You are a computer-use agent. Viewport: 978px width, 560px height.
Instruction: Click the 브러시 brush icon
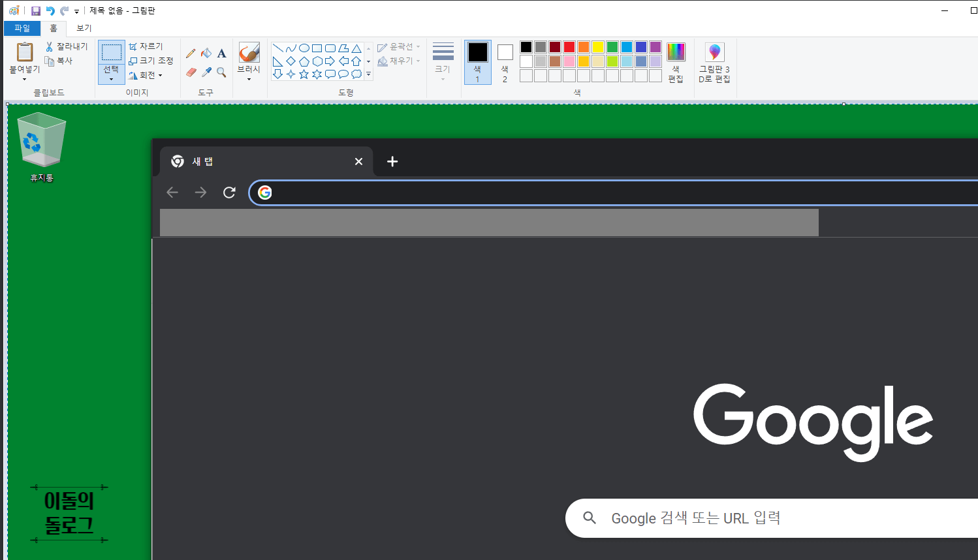(x=249, y=52)
